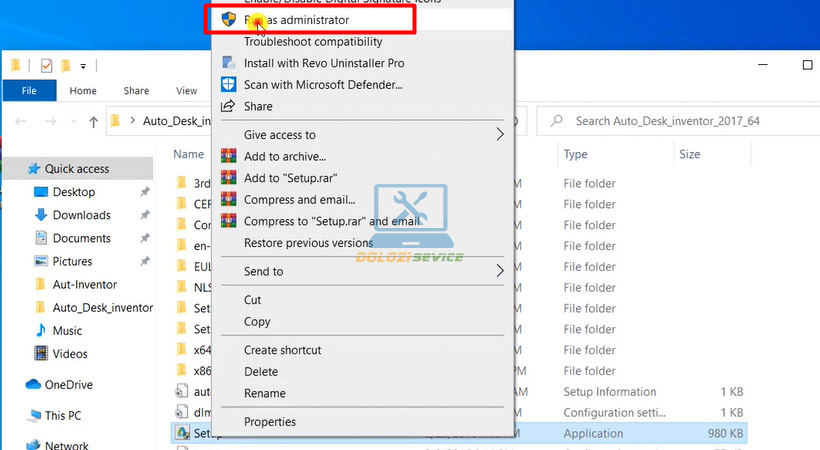Open the recent locations dropdown arrow
This screenshot has width=820, height=450.
[x=74, y=121]
